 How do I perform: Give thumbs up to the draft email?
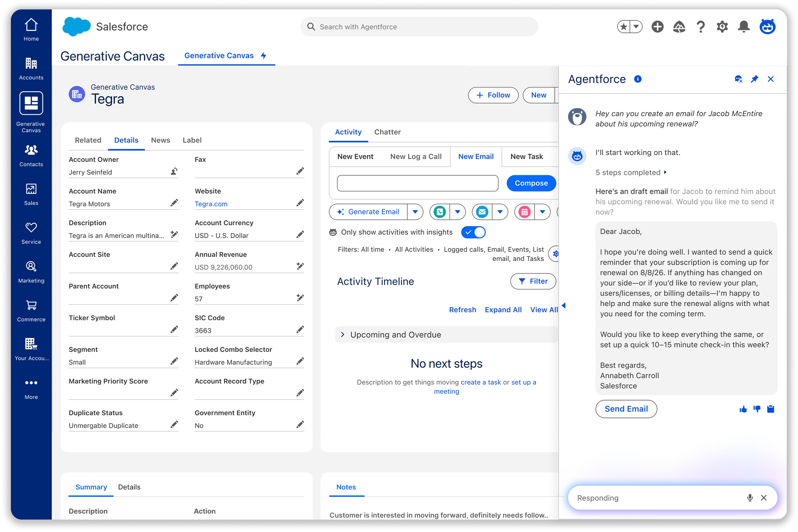[743, 409]
